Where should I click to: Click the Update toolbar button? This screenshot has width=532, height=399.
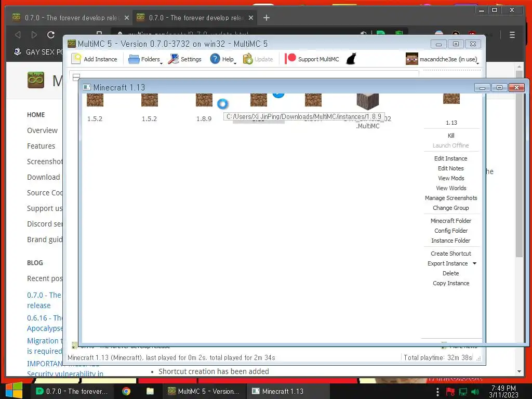pos(258,59)
